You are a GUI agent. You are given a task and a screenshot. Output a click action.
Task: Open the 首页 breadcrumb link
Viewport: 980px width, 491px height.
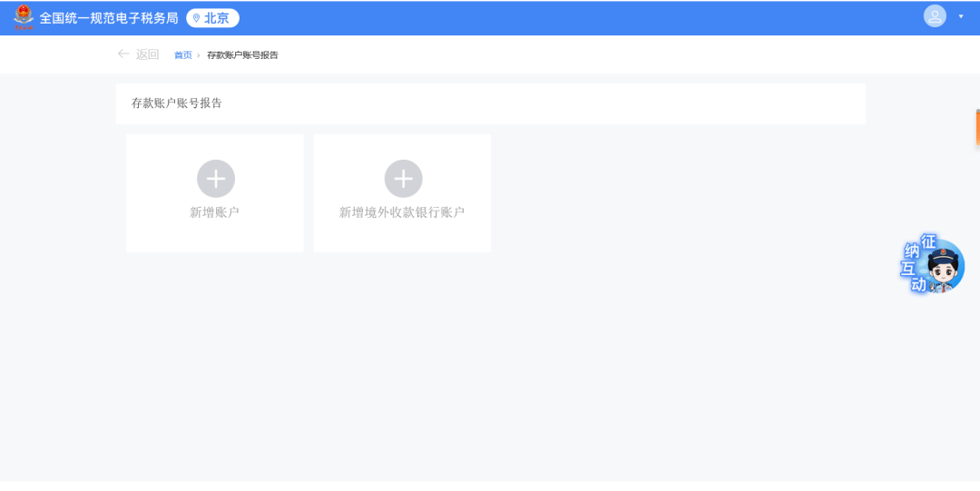pyautogui.click(x=182, y=55)
